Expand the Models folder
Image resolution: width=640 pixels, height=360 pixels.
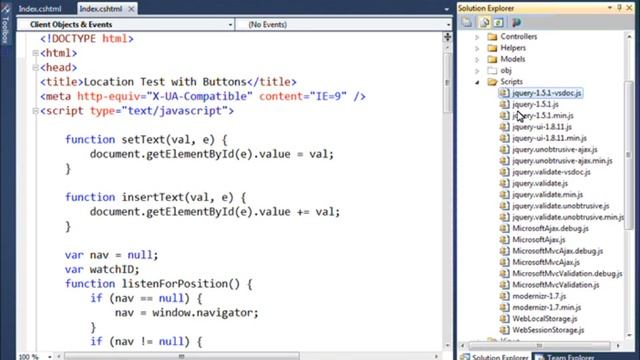[477, 60]
